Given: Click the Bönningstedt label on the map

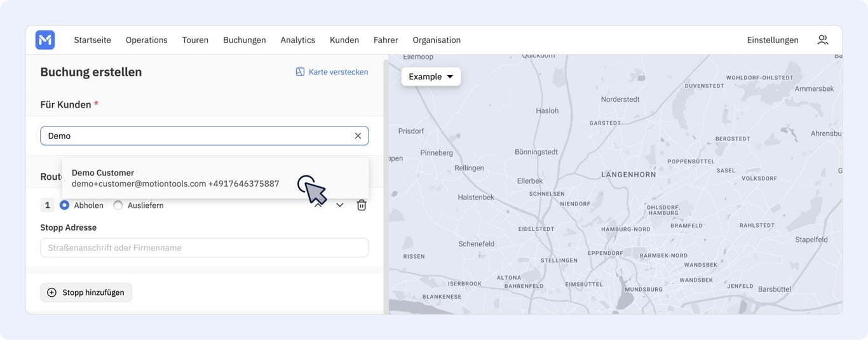Looking at the screenshot, I should (x=536, y=153).
